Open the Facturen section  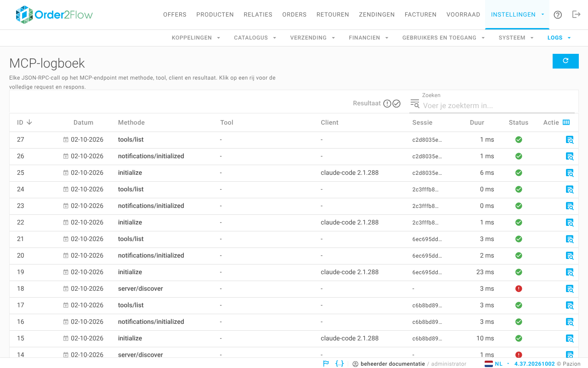[421, 15]
